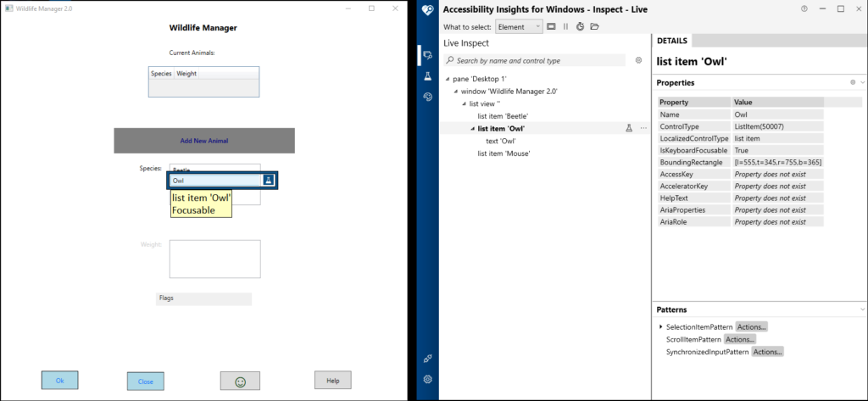Open Settings gear at the sidebar bottom
The height and width of the screenshot is (401, 868).
click(427, 380)
